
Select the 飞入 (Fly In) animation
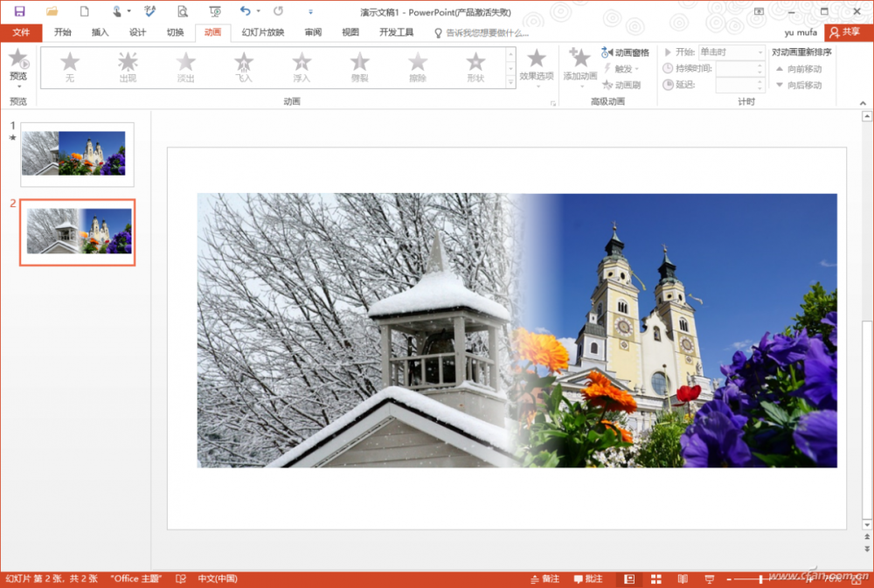pos(244,67)
